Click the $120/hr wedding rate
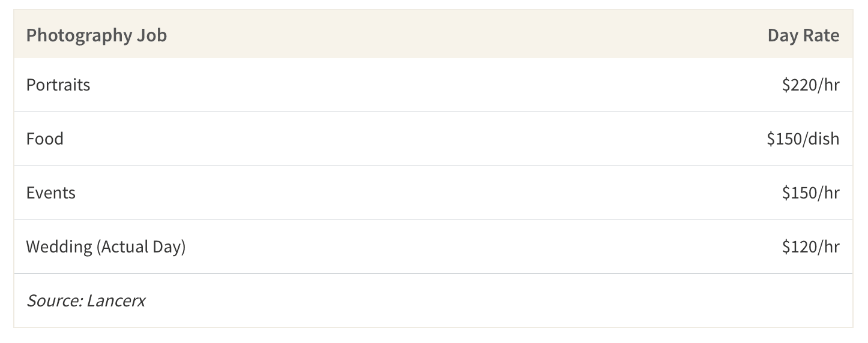Viewport: 868px width, 343px height. [810, 246]
